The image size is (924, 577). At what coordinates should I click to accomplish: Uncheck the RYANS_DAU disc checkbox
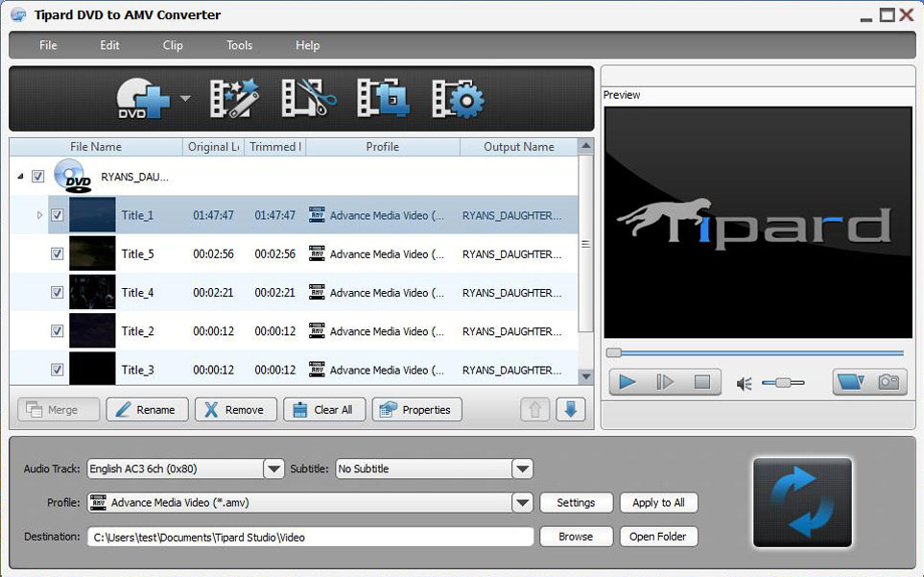click(37, 177)
